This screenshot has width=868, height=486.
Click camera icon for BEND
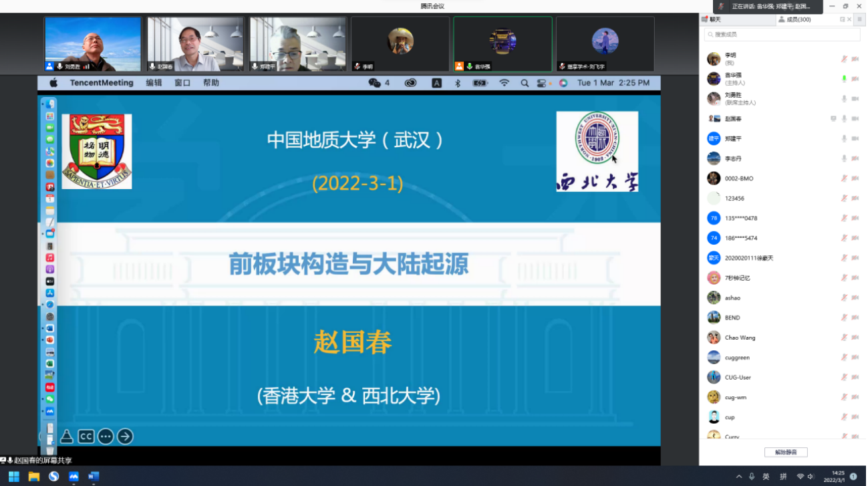click(855, 318)
